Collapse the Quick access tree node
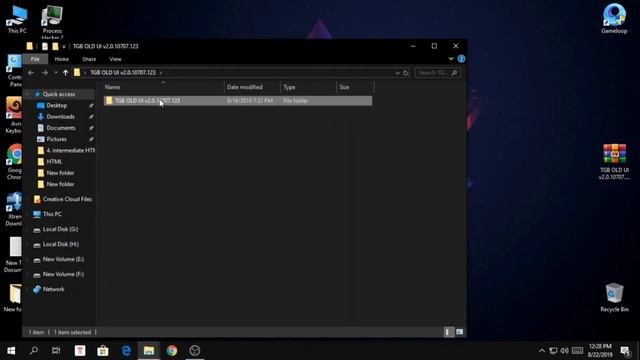Image resolution: width=640 pixels, height=360 pixels. coord(27,94)
